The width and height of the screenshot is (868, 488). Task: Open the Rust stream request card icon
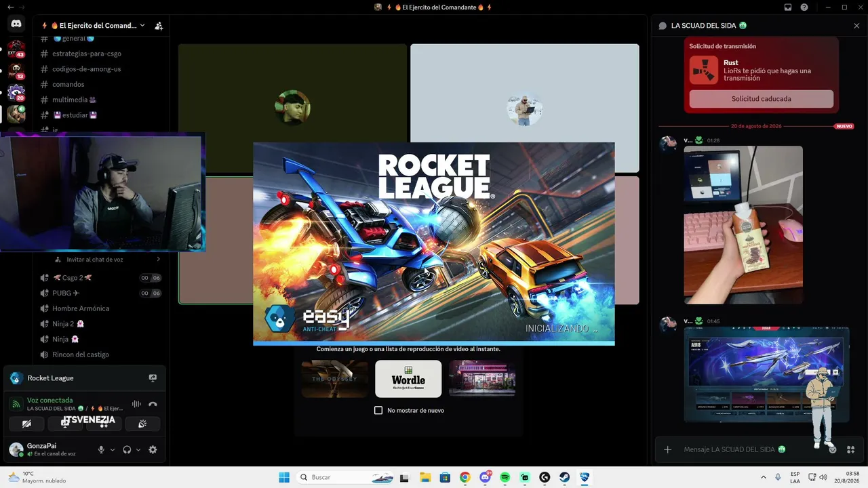pyautogui.click(x=704, y=70)
